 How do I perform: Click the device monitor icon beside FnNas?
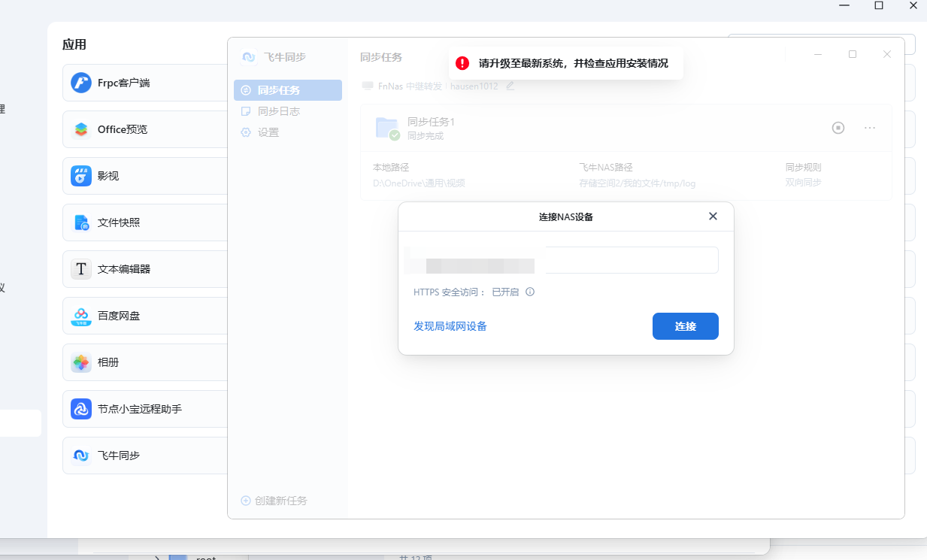coord(368,86)
